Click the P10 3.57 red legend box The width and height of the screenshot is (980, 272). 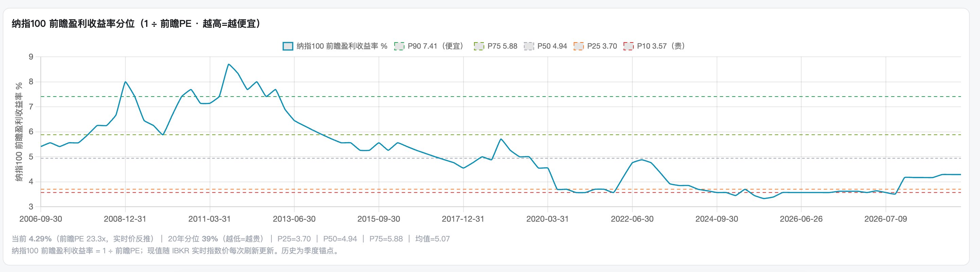pyautogui.click(x=629, y=47)
